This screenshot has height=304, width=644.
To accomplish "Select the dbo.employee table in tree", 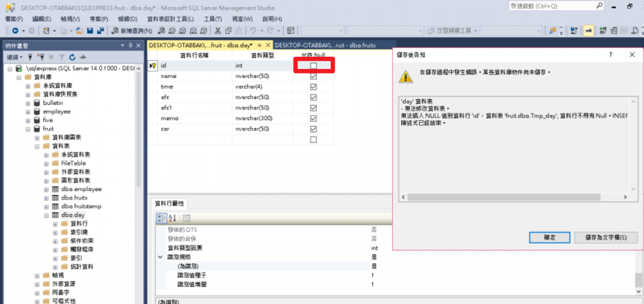I will [81, 189].
